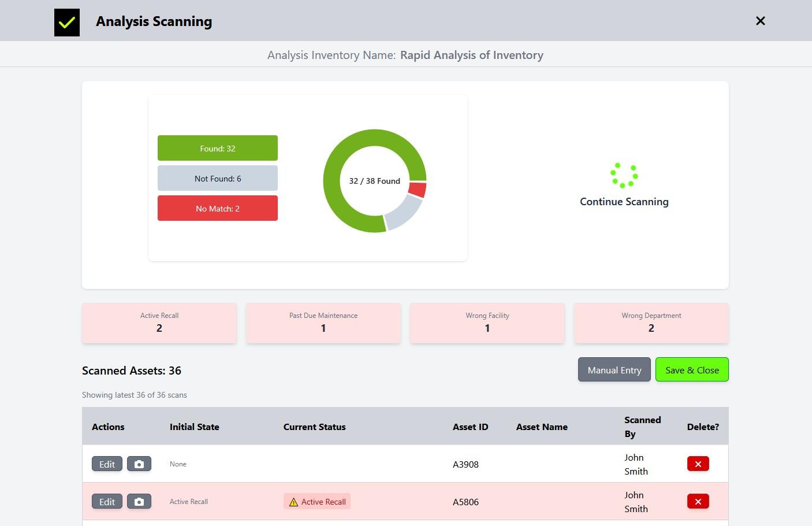Select the Found: 32 legend bar
812x526 pixels.
coord(218,149)
